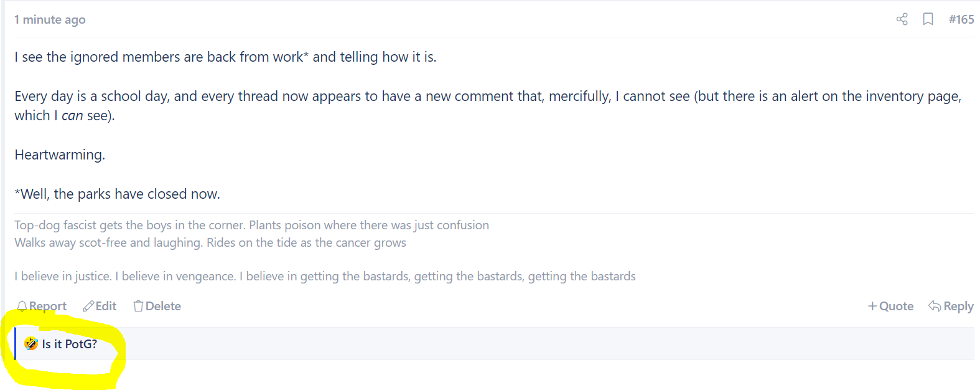Click the Quote text to multi-quote
980x390 pixels.
pos(896,306)
